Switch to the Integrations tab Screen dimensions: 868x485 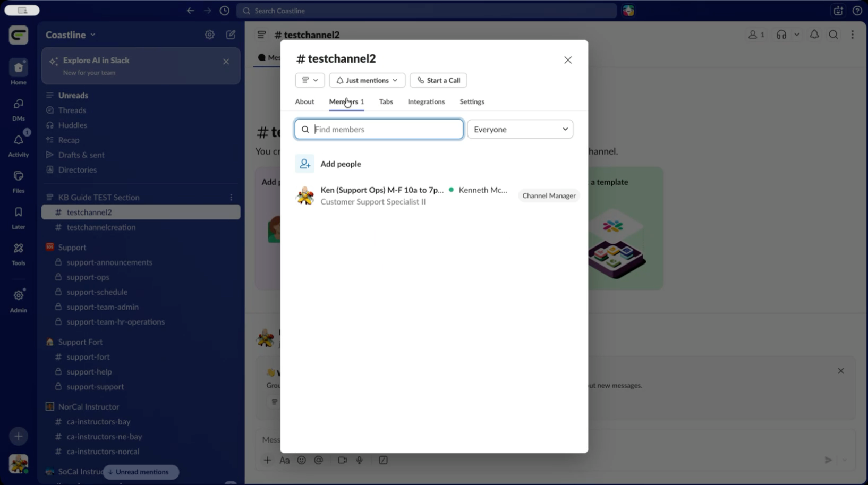pyautogui.click(x=426, y=101)
